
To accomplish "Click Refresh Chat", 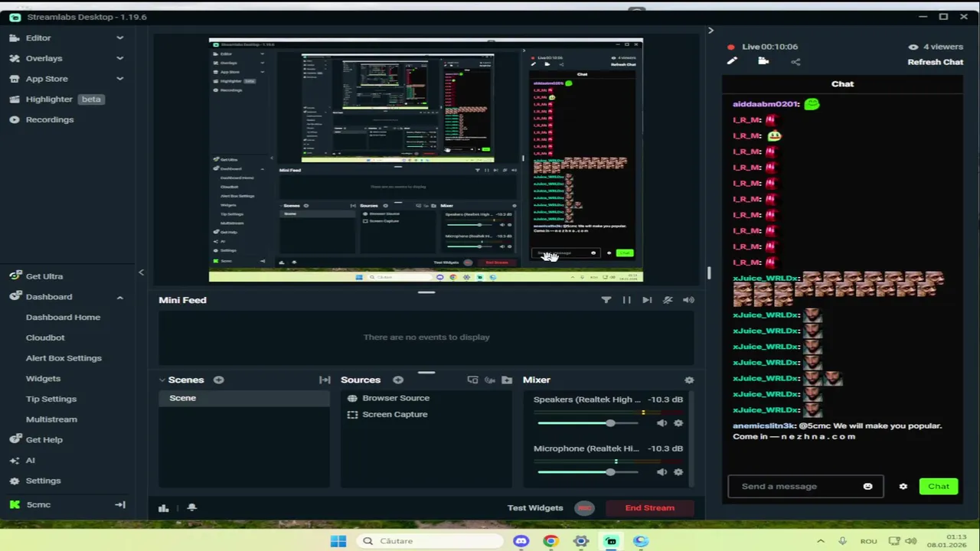I will (936, 63).
